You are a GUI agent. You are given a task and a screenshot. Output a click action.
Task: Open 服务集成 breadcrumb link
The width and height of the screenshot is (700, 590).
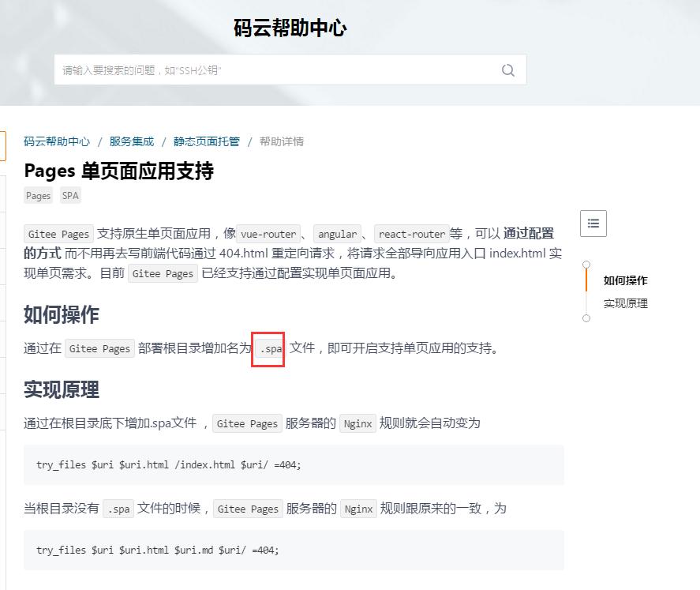point(131,141)
